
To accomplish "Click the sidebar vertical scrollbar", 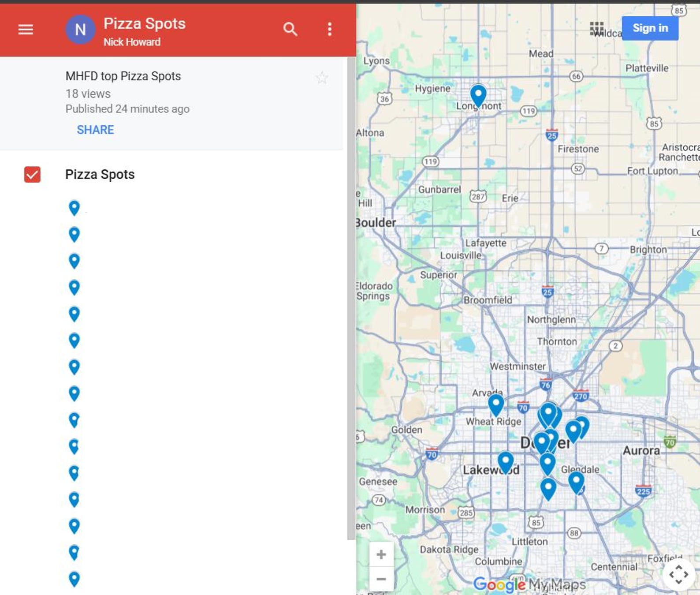I will [x=351, y=298].
